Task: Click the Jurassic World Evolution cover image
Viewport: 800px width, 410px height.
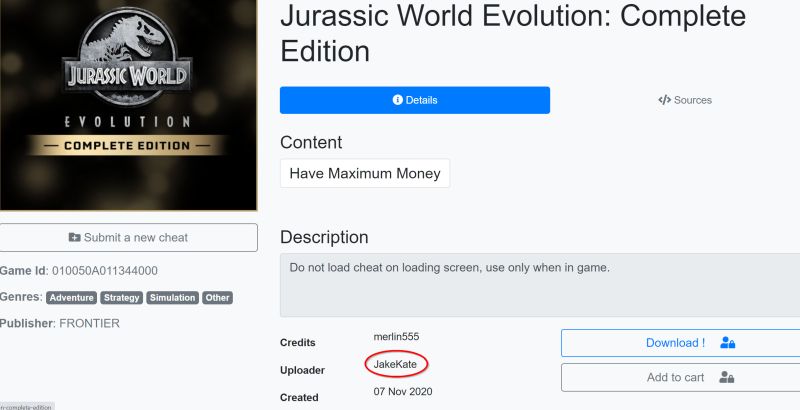Action: click(x=128, y=105)
